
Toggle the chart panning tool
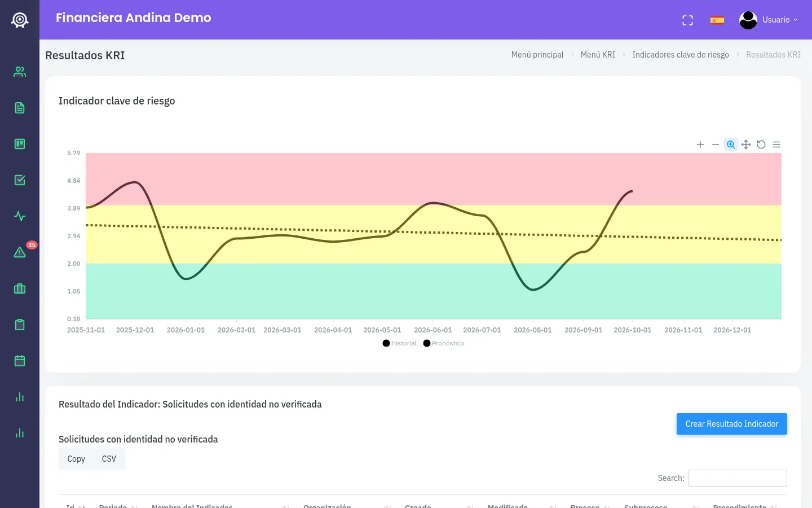click(746, 144)
